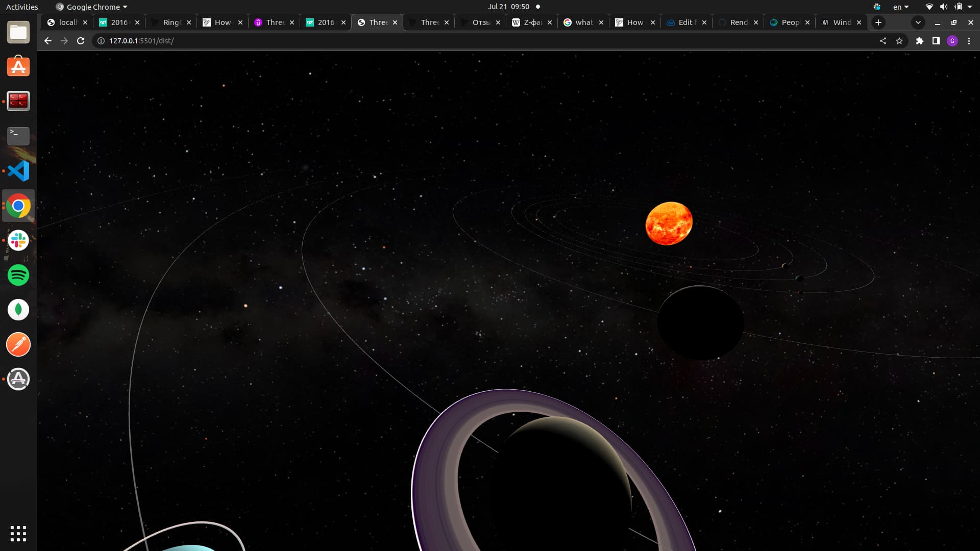Click the browser back arrow

47,41
